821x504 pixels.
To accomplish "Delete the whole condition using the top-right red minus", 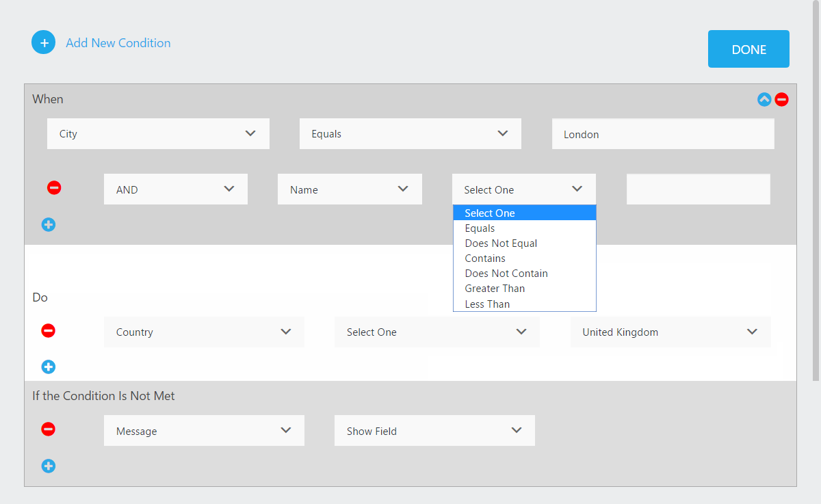I will click(781, 100).
